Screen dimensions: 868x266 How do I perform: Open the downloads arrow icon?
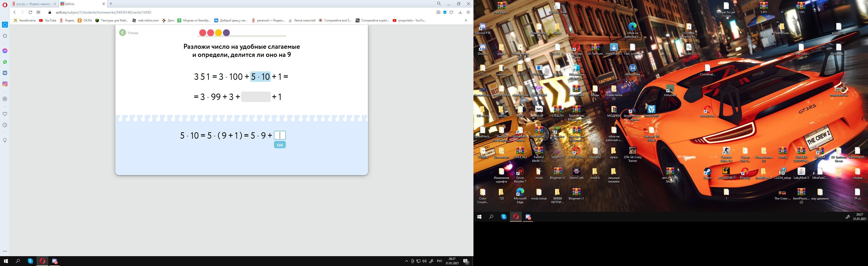(460, 12)
